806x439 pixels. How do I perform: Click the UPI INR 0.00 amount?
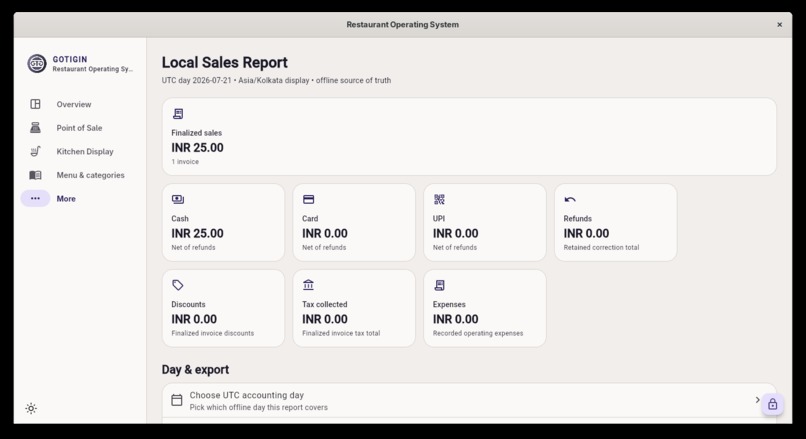click(455, 234)
